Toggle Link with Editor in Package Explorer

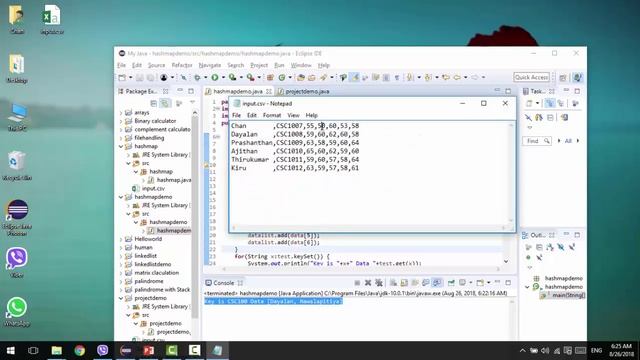click(165, 103)
